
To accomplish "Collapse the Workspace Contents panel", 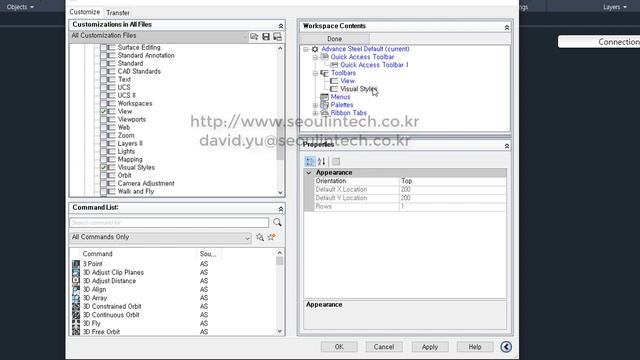I will click(507, 27).
